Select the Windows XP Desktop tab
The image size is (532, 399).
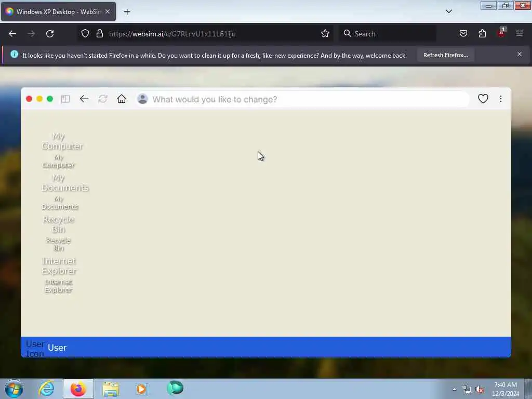[58, 11]
